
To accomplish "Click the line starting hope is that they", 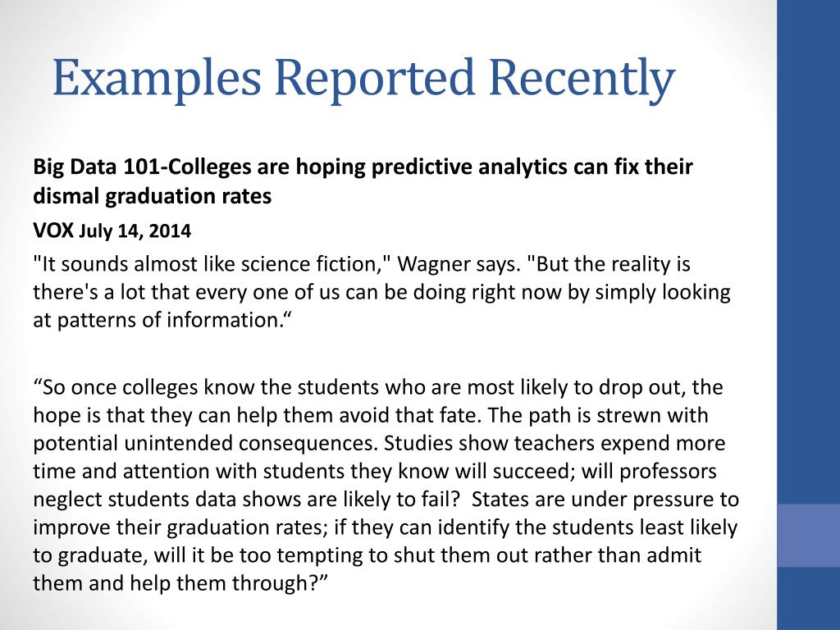I will tap(371, 414).
